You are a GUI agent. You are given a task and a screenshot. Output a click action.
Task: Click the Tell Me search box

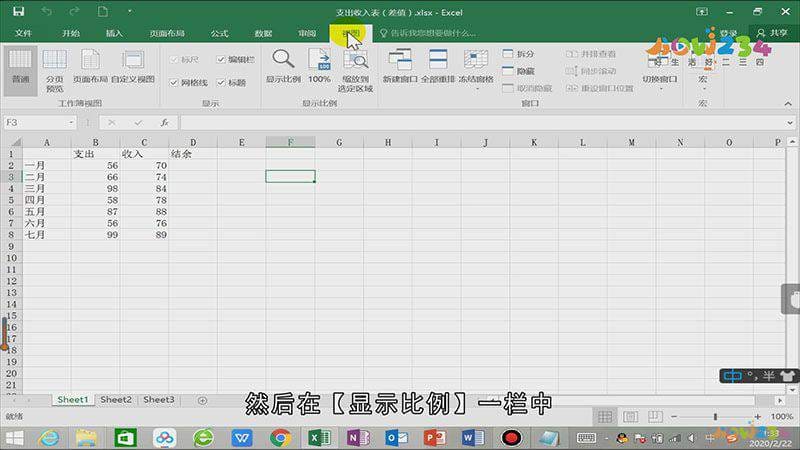click(x=428, y=33)
